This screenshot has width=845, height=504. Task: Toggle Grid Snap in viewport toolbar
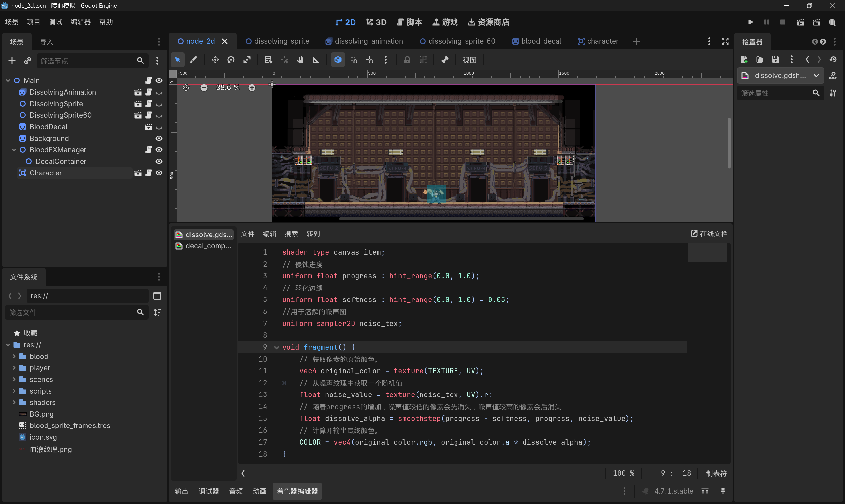[x=369, y=60]
